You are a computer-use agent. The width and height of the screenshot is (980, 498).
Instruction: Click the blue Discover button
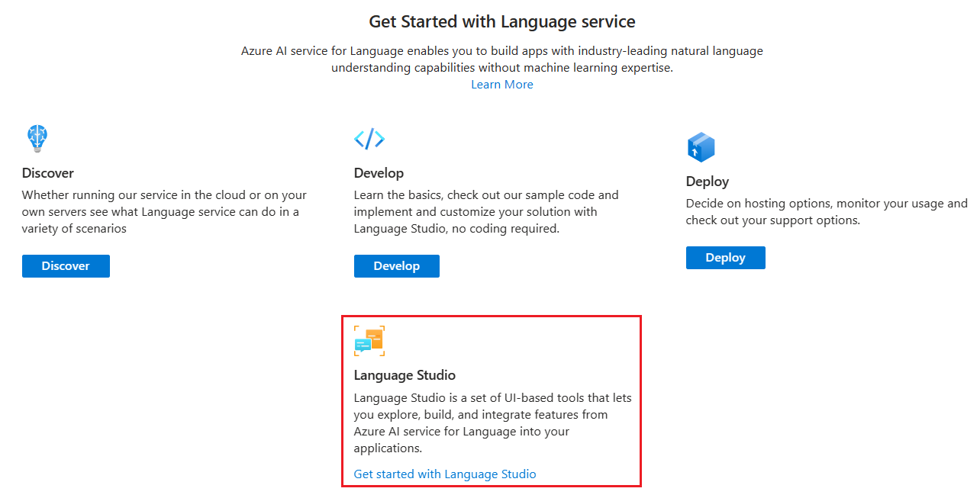(66, 266)
